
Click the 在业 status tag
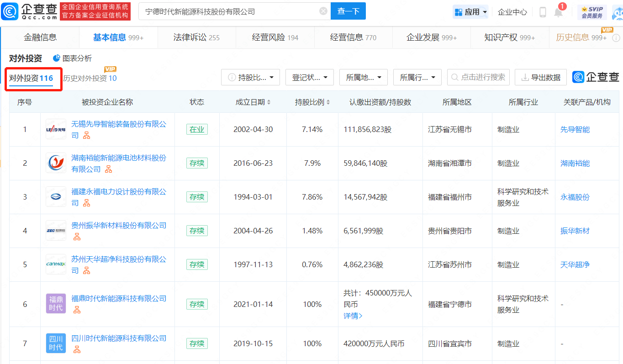pos(197,129)
